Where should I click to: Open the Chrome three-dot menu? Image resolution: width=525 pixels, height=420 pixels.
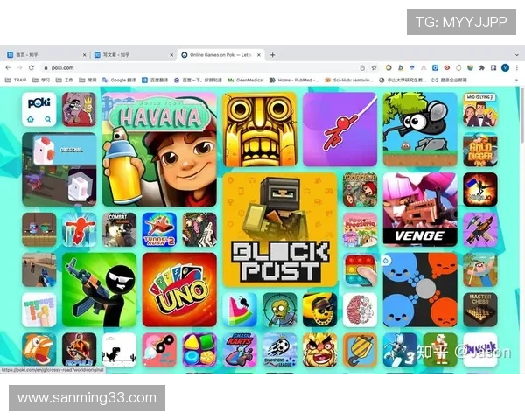click(x=517, y=68)
